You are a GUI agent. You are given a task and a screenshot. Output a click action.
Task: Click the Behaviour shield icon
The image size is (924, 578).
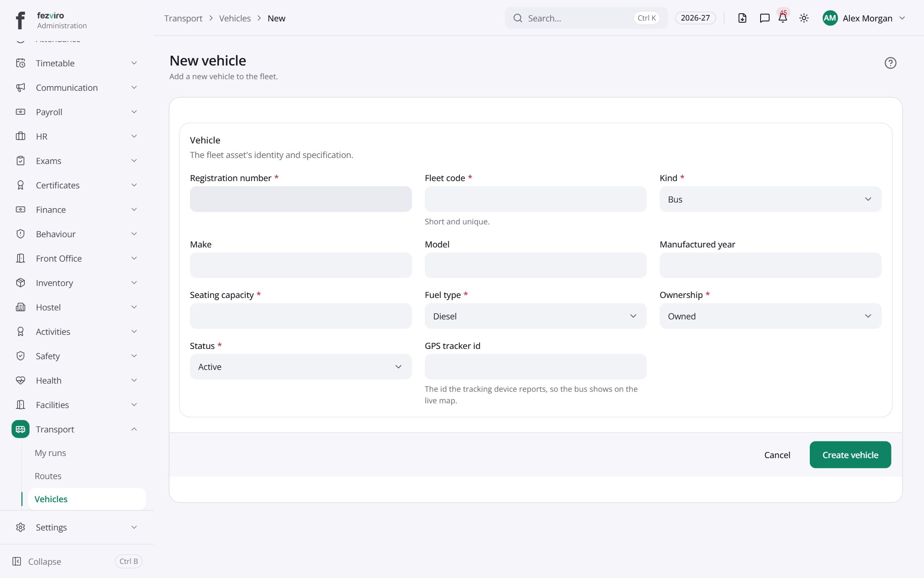pyautogui.click(x=21, y=234)
